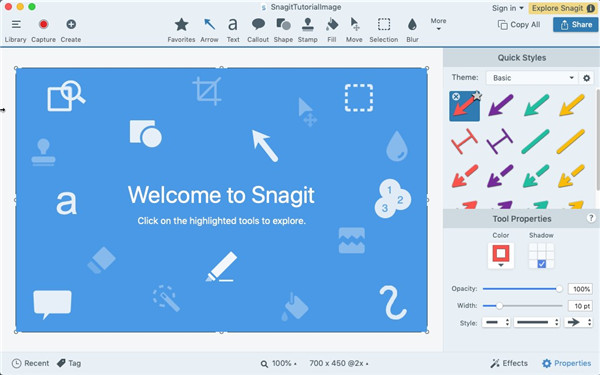The height and width of the screenshot is (375, 600).
Task: Open Quick Styles gear settings
Action: pos(587,78)
